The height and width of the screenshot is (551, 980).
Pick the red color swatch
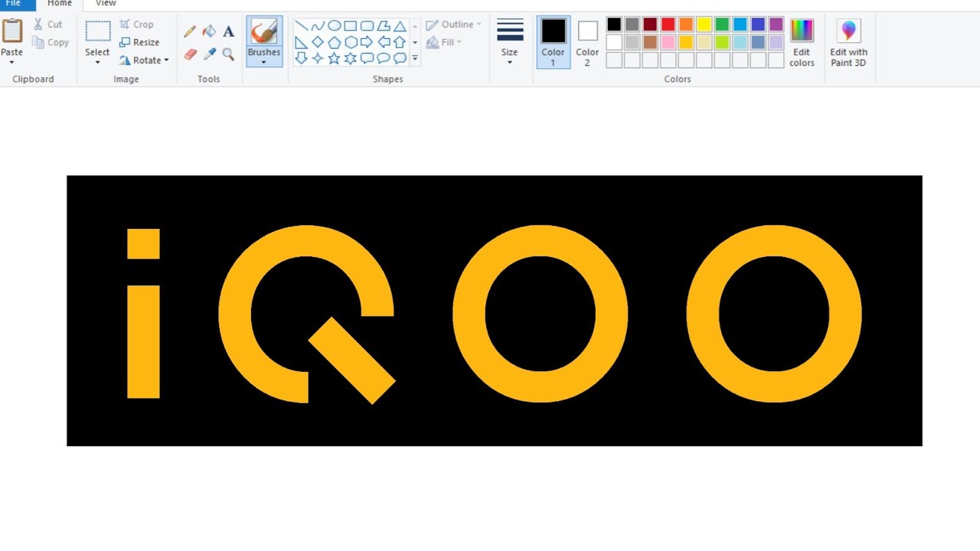668,24
